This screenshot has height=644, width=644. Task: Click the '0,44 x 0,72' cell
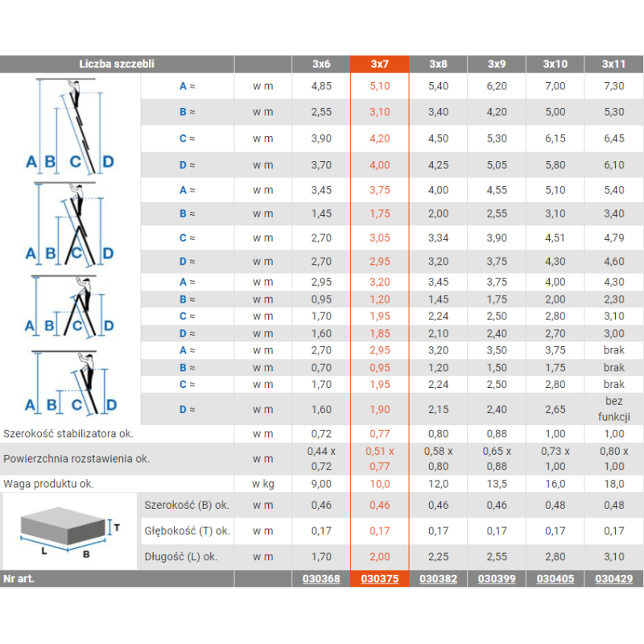click(321, 459)
